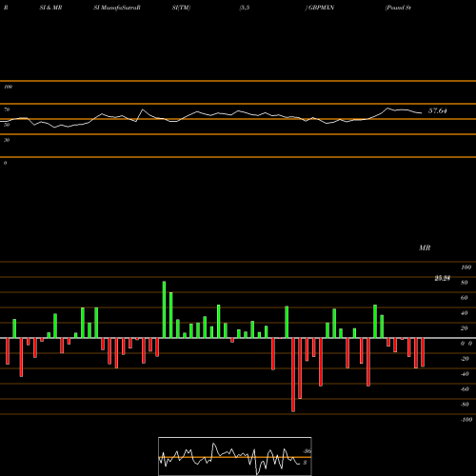Click the MR axis label 60
The width and height of the screenshot is (476, 476).
(x=464, y=298)
